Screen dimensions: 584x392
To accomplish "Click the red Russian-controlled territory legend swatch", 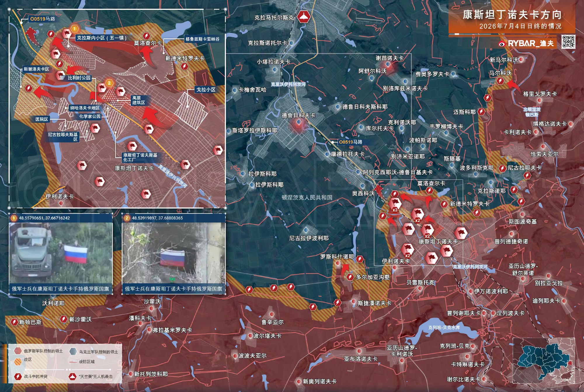I will pyautogui.click(x=18, y=351).
